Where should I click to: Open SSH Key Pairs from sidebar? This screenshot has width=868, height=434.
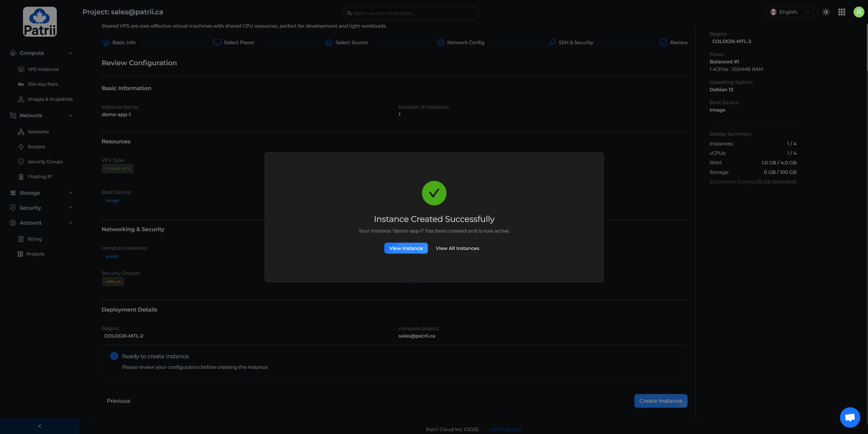42,84
